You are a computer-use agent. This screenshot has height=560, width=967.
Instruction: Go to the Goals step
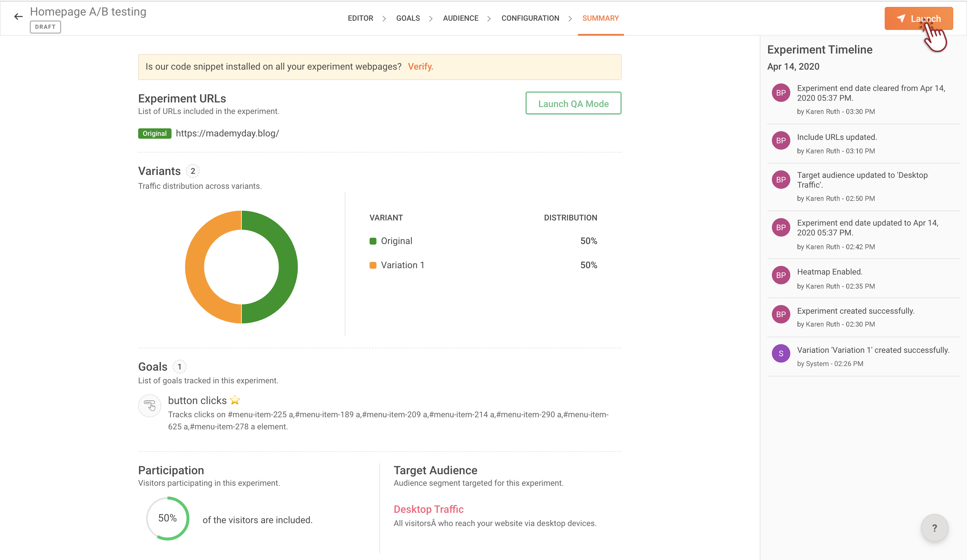point(408,18)
